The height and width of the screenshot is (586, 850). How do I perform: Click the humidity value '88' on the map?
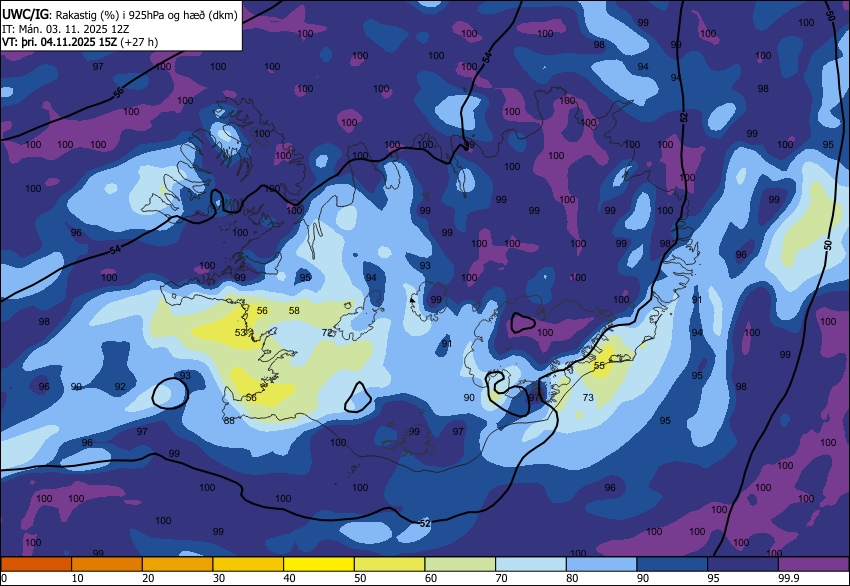pos(229,420)
